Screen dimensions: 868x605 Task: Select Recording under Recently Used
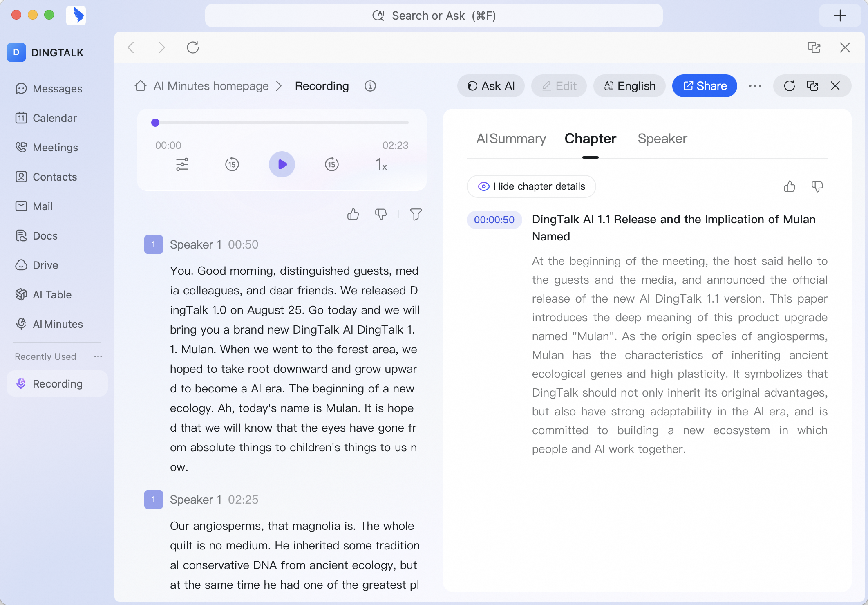[x=57, y=383]
